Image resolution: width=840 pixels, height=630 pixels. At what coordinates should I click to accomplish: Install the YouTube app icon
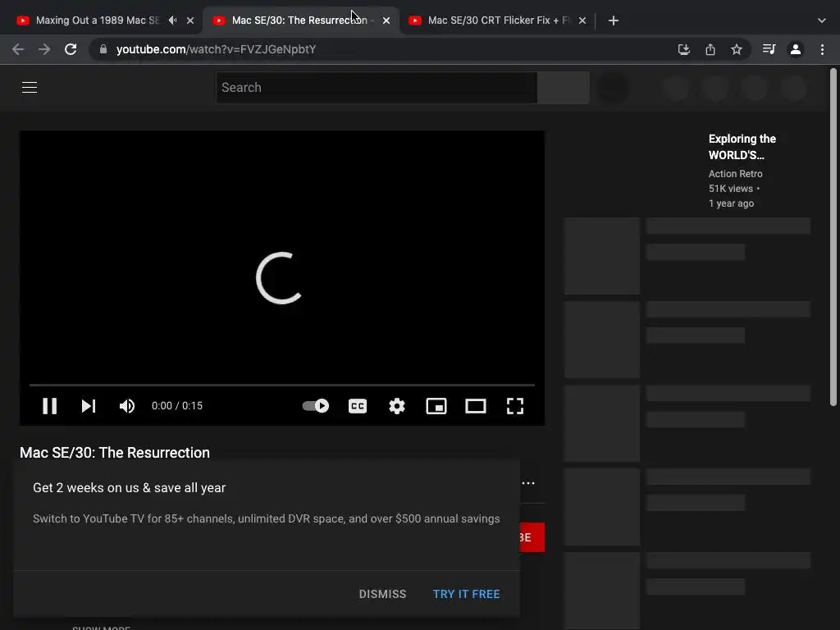(684, 49)
